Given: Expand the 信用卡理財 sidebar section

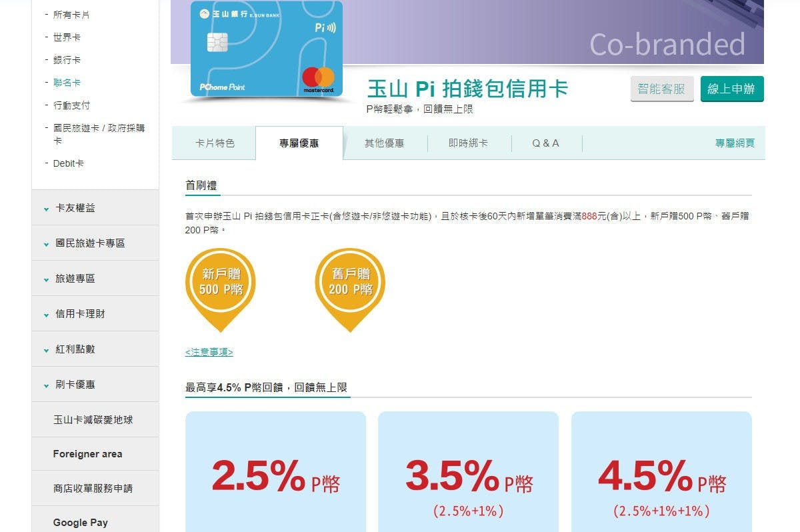Looking at the screenshot, I should (95, 314).
